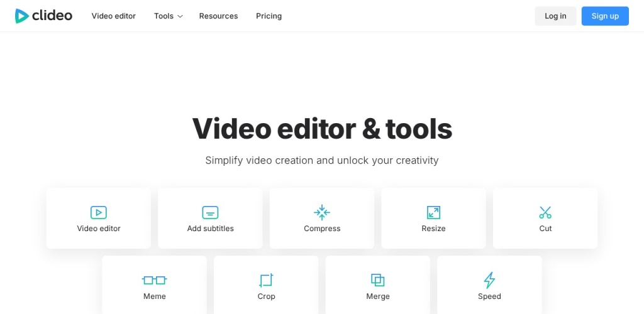Click the Add subtitles text label

point(210,229)
